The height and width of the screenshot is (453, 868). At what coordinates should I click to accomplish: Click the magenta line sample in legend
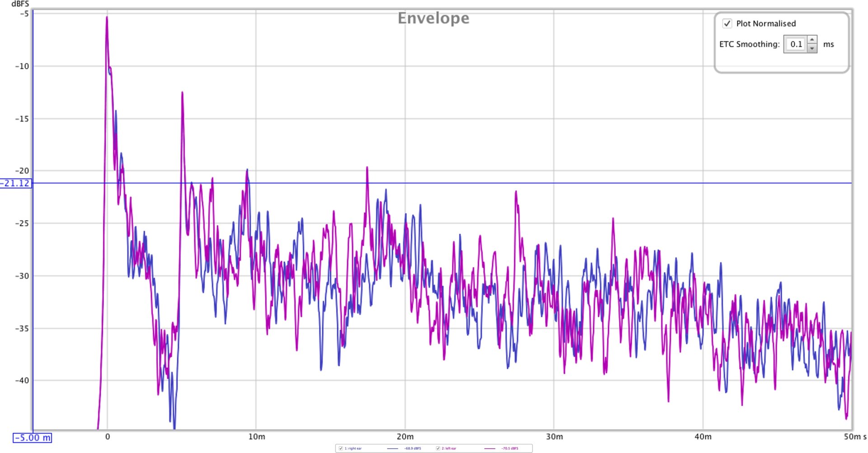(x=490, y=448)
